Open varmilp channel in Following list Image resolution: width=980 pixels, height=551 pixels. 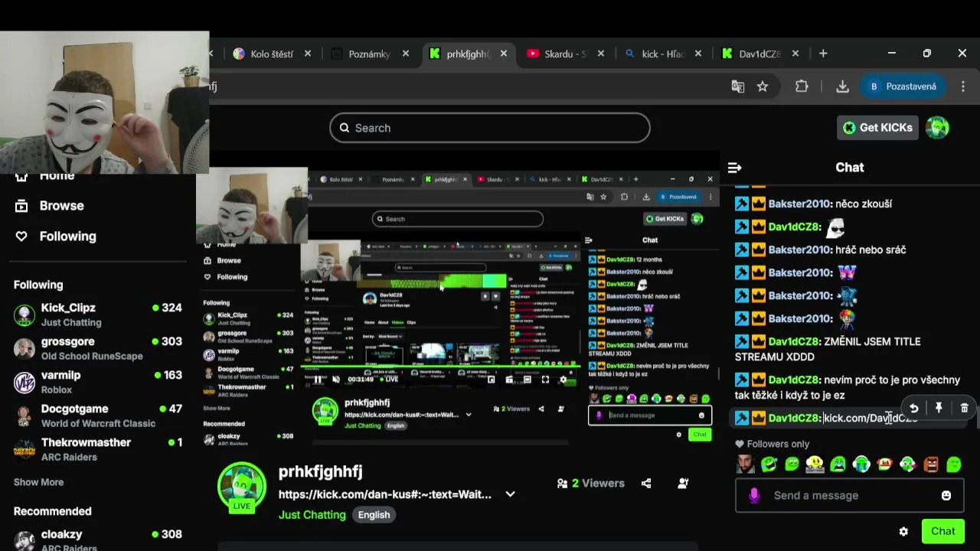click(x=97, y=382)
